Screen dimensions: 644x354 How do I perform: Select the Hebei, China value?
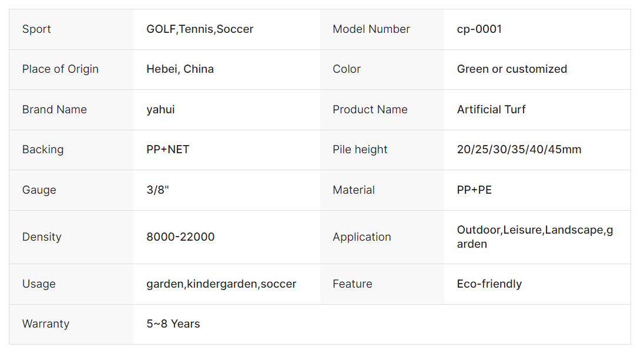pos(180,69)
